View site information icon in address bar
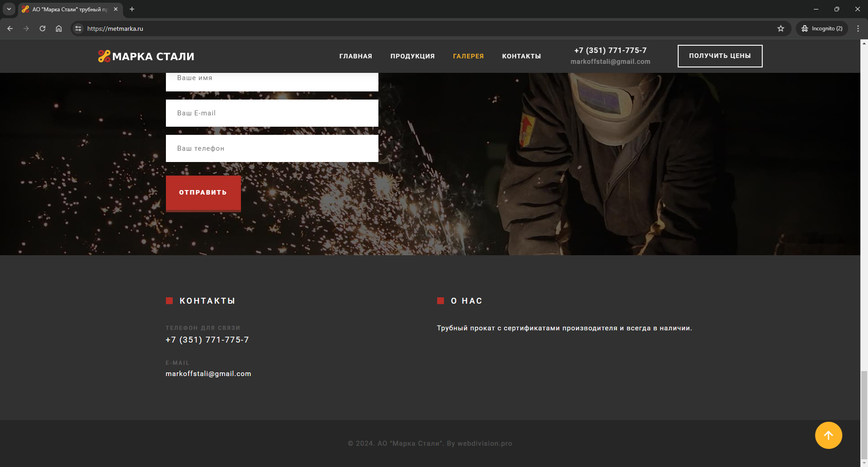The height and width of the screenshot is (467, 868). coord(78,29)
